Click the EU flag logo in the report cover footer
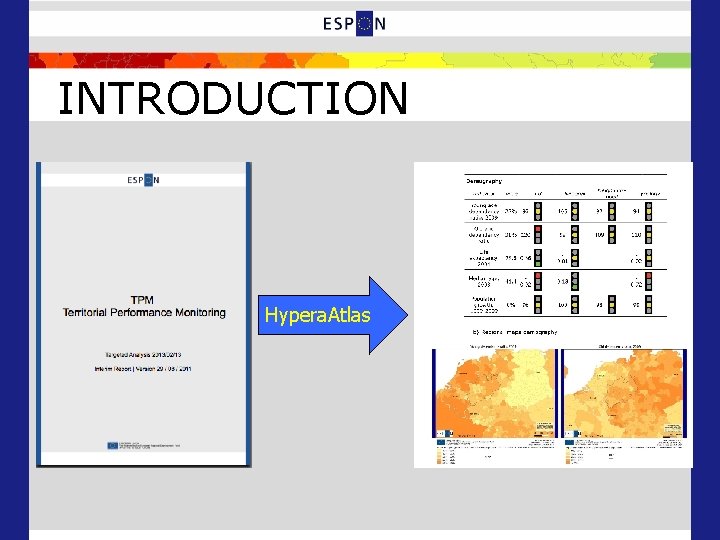The image size is (720, 540). (113, 445)
